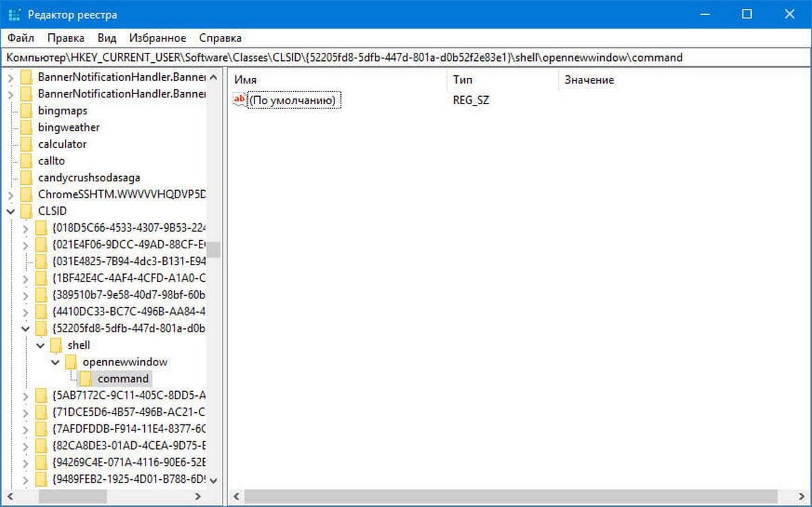
Task: Click the registry path address bar
Action: [406, 58]
